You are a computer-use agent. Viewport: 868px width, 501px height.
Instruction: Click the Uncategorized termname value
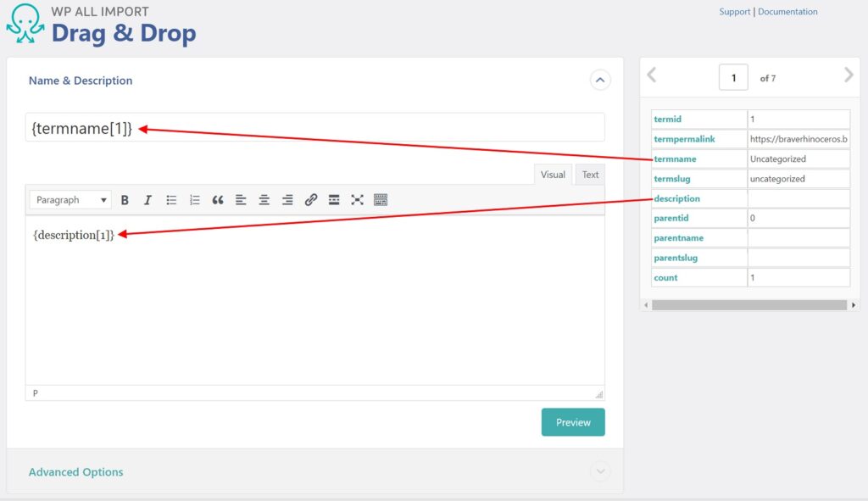(x=778, y=159)
